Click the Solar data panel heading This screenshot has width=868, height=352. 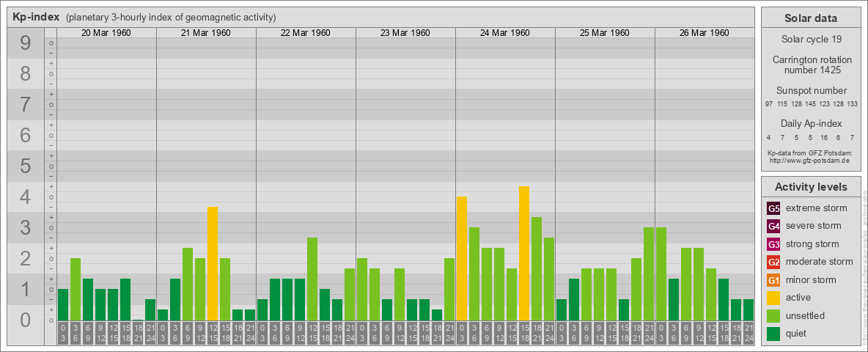pyautogui.click(x=811, y=18)
